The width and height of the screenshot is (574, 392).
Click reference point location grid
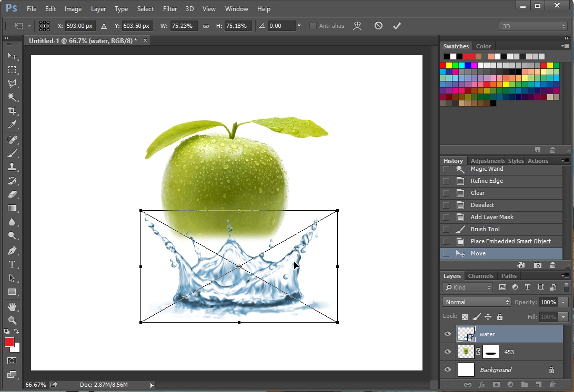tap(44, 26)
